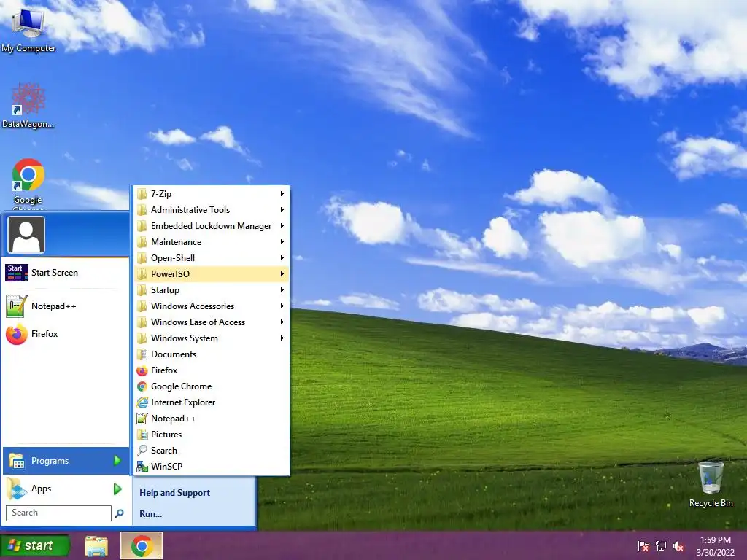Open the Windows System folder
Screen dimensions: 747x560
click(211, 338)
